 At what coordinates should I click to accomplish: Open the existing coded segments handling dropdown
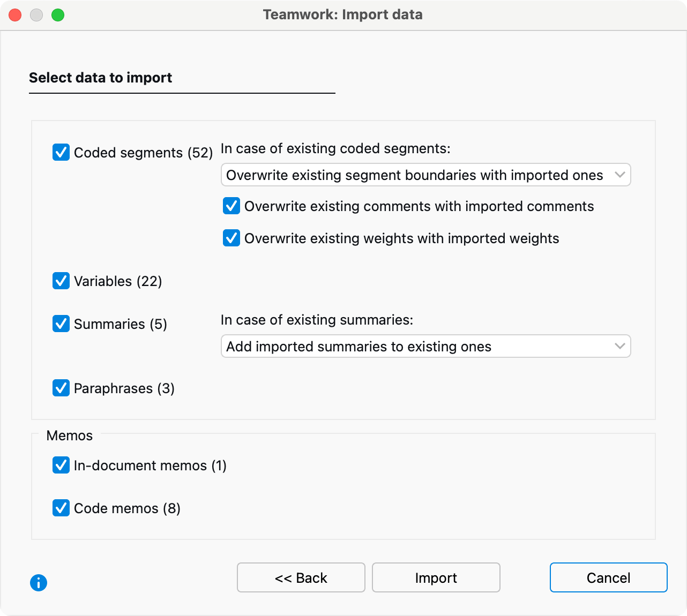pos(426,175)
